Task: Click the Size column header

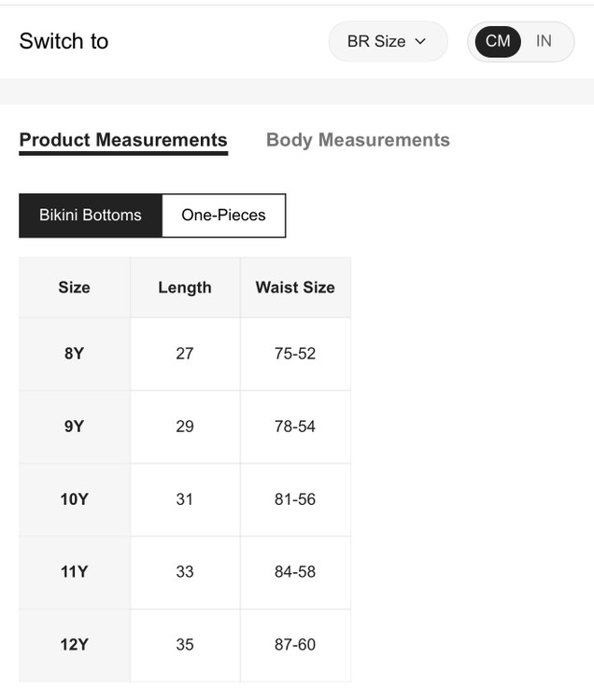Action: [75, 287]
